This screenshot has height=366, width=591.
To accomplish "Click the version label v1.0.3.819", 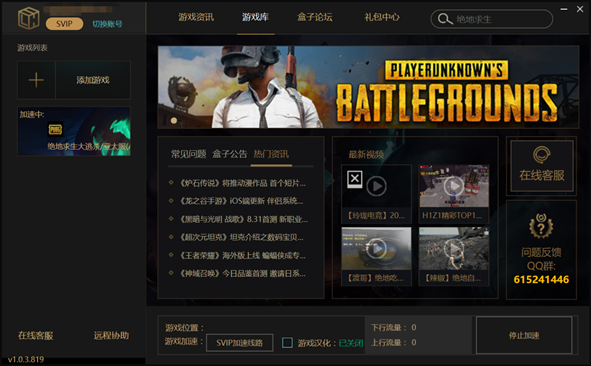I will click(x=26, y=359).
